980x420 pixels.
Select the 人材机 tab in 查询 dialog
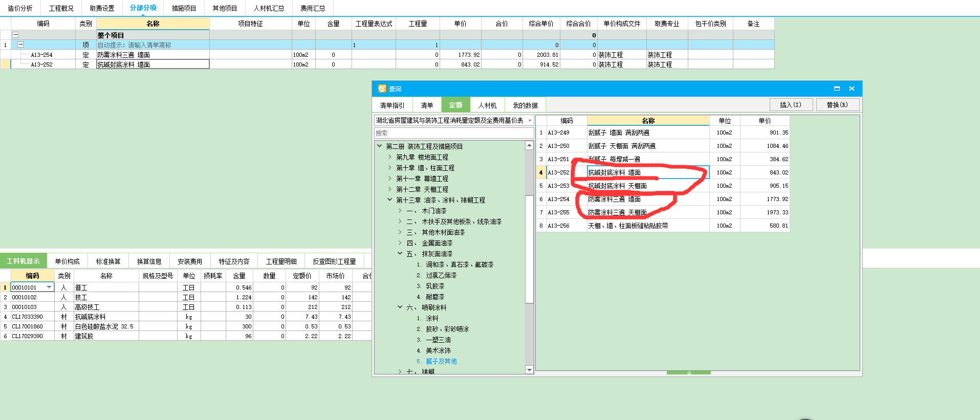click(487, 105)
